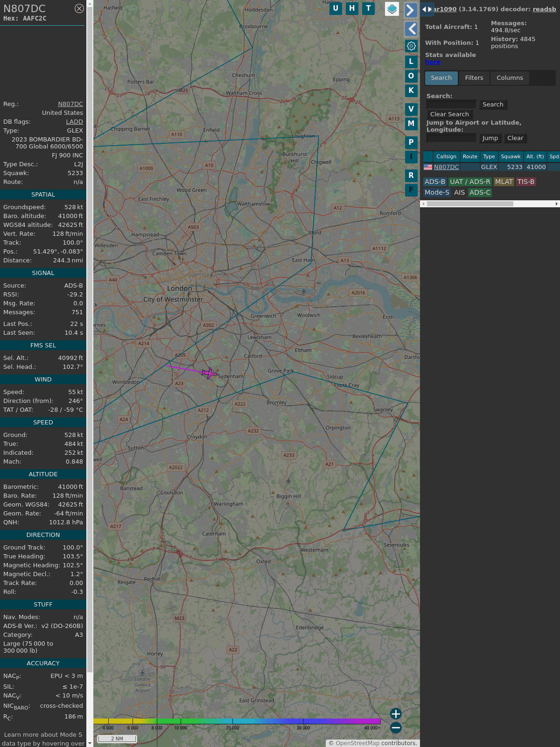Click the right arrow sidebar expand button
The height and width of the screenshot is (747, 560).
(x=411, y=10)
